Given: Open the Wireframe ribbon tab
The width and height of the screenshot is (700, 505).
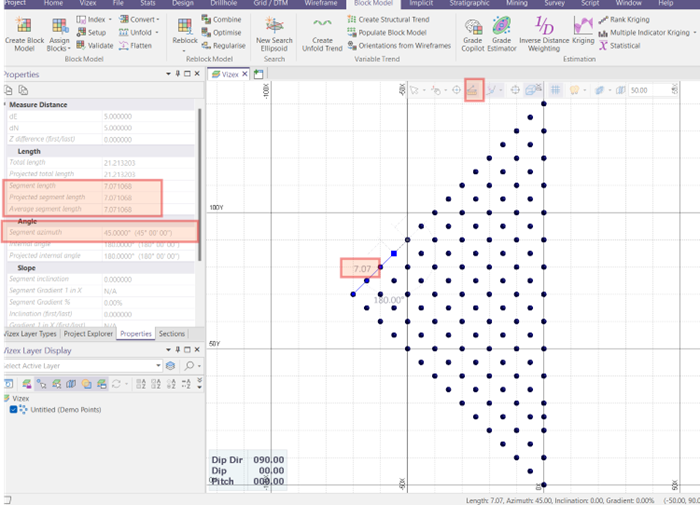Looking at the screenshot, I should pyautogui.click(x=320, y=4).
